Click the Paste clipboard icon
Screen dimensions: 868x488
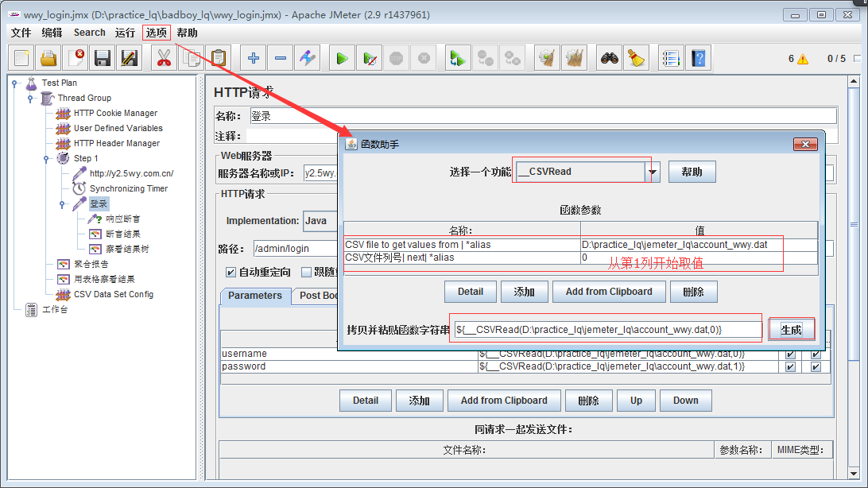pyautogui.click(x=219, y=58)
